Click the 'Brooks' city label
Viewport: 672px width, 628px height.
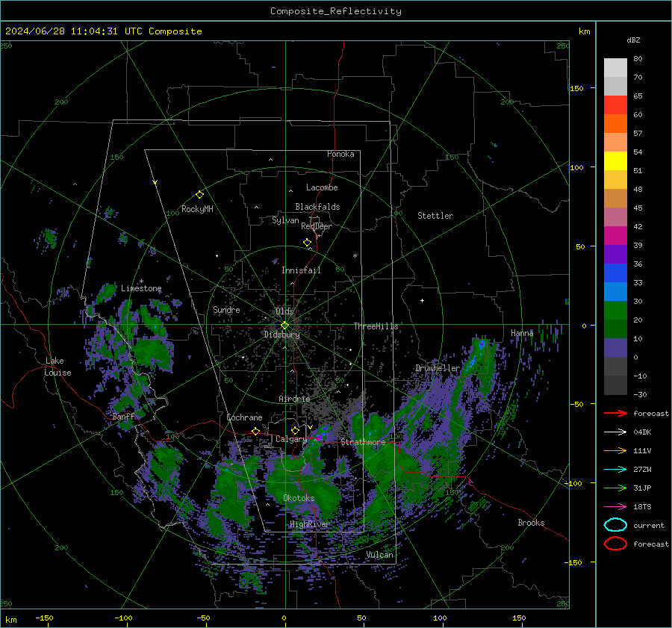click(x=531, y=523)
